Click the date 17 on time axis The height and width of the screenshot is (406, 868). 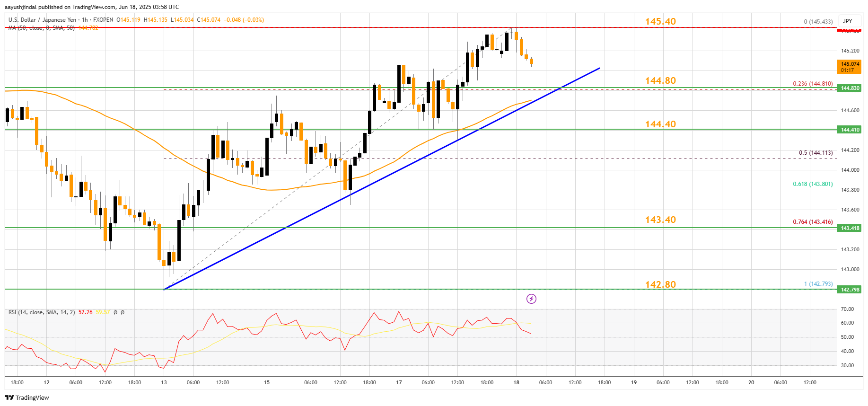click(399, 382)
